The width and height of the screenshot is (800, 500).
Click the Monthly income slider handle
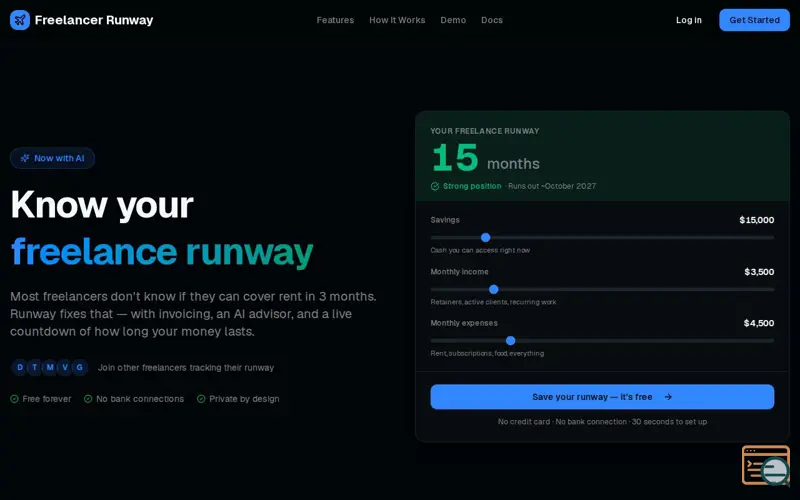493,289
